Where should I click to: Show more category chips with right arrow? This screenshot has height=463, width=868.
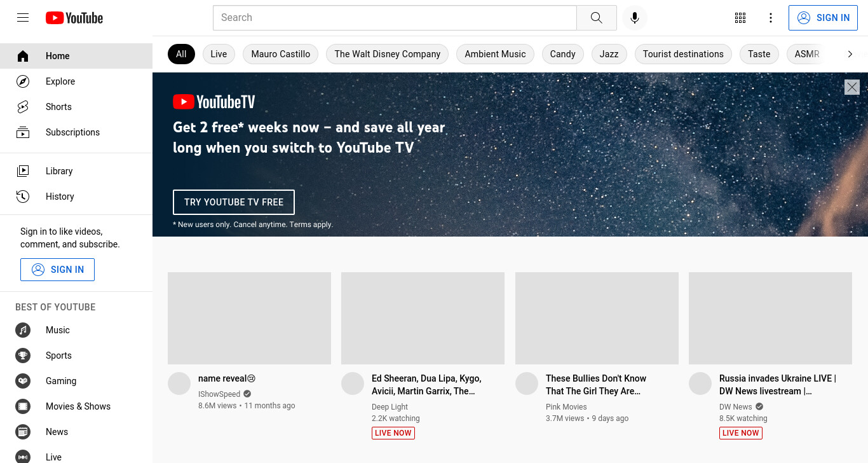[x=850, y=54]
